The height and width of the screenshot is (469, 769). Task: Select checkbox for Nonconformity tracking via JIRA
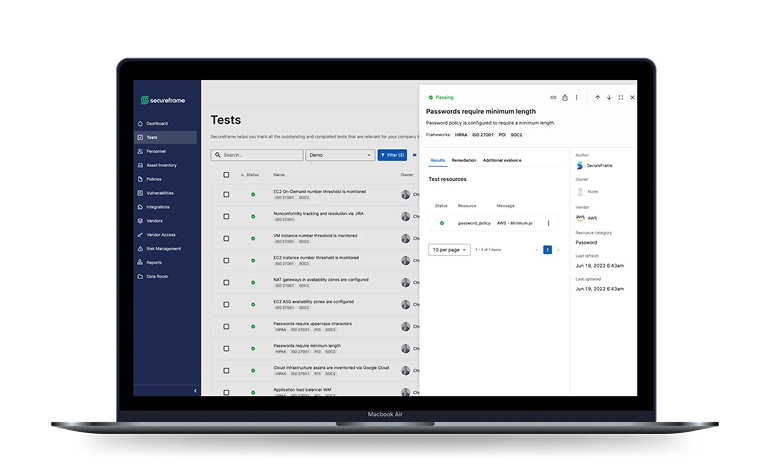pyautogui.click(x=226, y=216)
